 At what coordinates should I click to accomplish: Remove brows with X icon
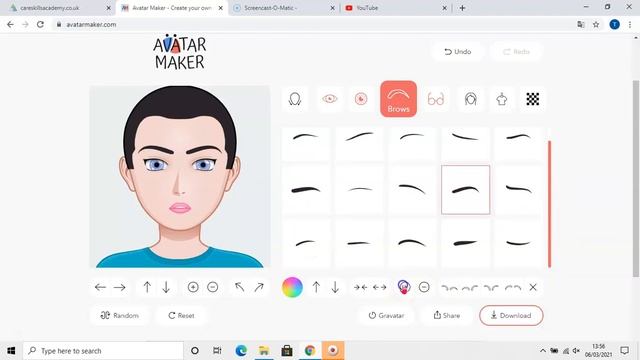pos(533,287)
